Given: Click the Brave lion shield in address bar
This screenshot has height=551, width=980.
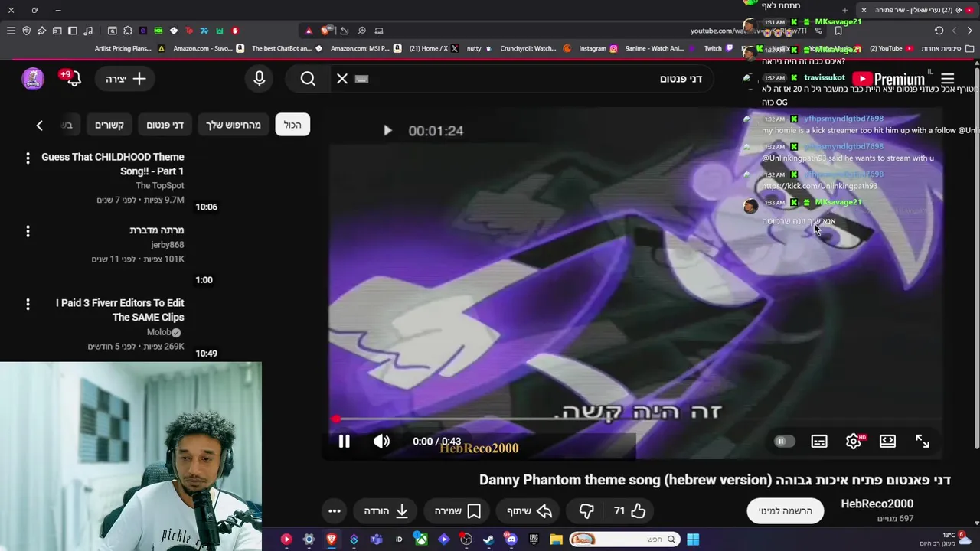Looking at the screenshot, I should pos(326,31).
